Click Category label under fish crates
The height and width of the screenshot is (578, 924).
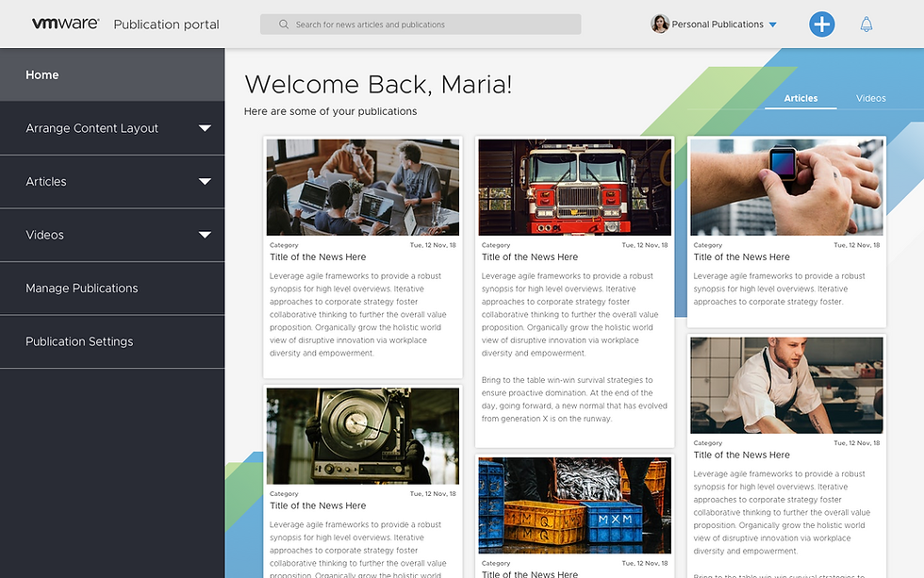click(496, 563)
